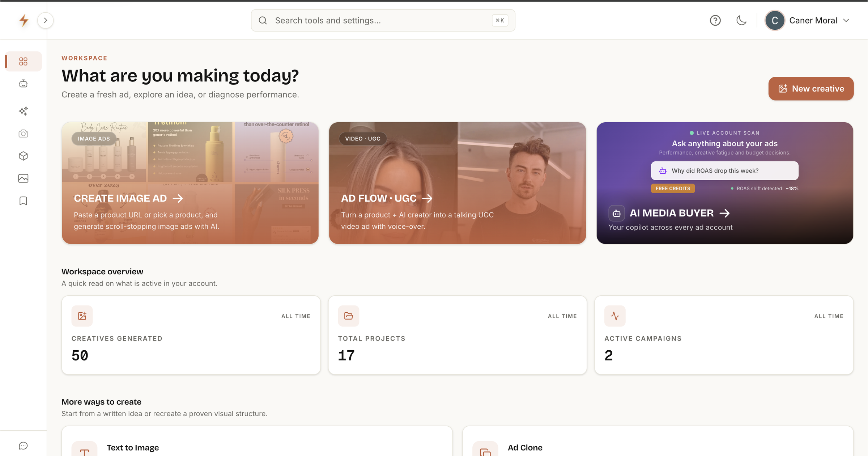Click the ROAS question input box
Screen dimensions: 868x456
pyautogui.click(x=724, y=171)
